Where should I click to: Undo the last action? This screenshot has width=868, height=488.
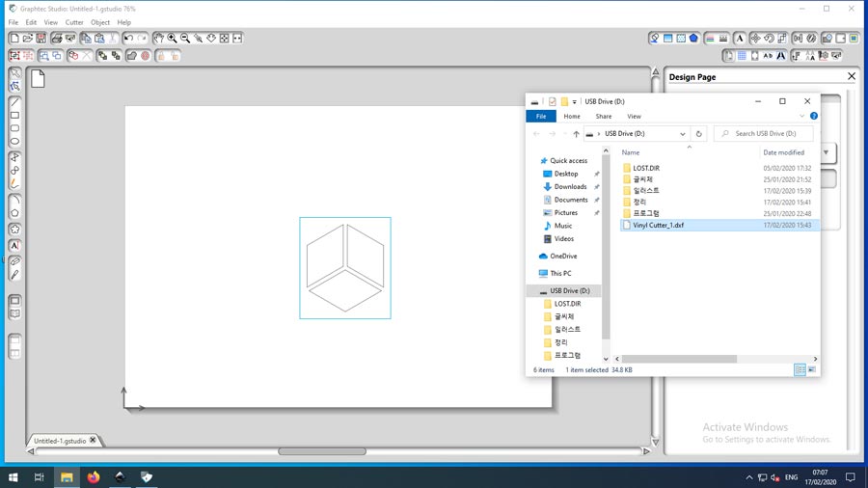128,39
